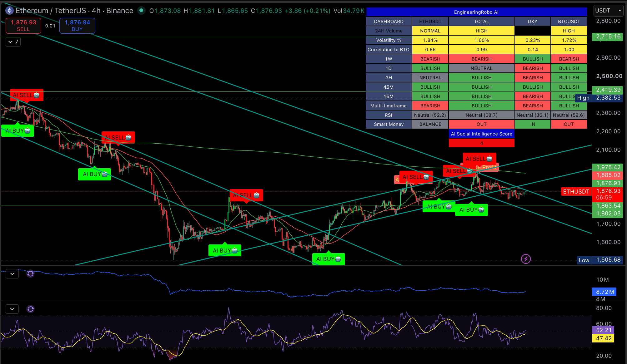Click the High price label on the chart
The width and height of the screenshot is (627, 364).
pyautogui.click(x=583, y=98)
